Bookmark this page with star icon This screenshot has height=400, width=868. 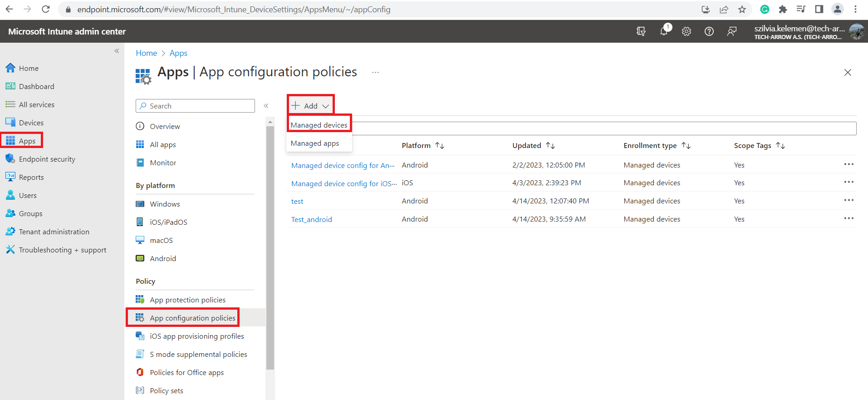(742, 10)
